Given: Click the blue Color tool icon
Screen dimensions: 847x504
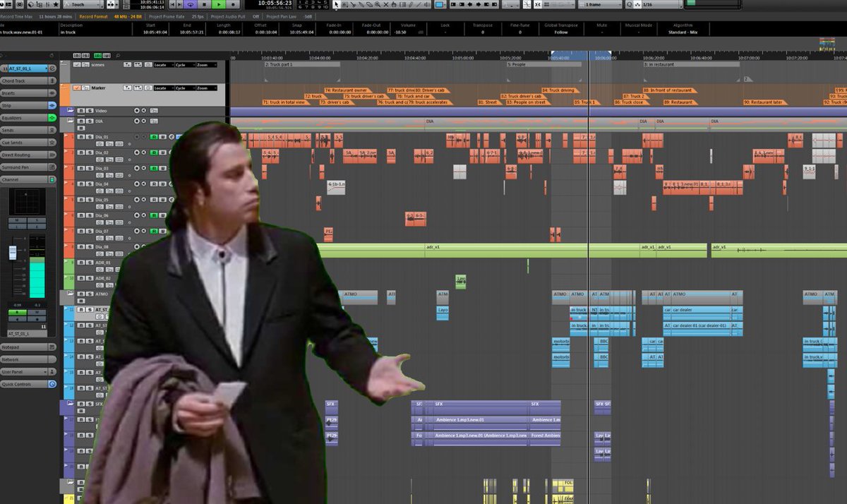Looking at the screenshot, I should pyautogui.click(x=440, y=4).
